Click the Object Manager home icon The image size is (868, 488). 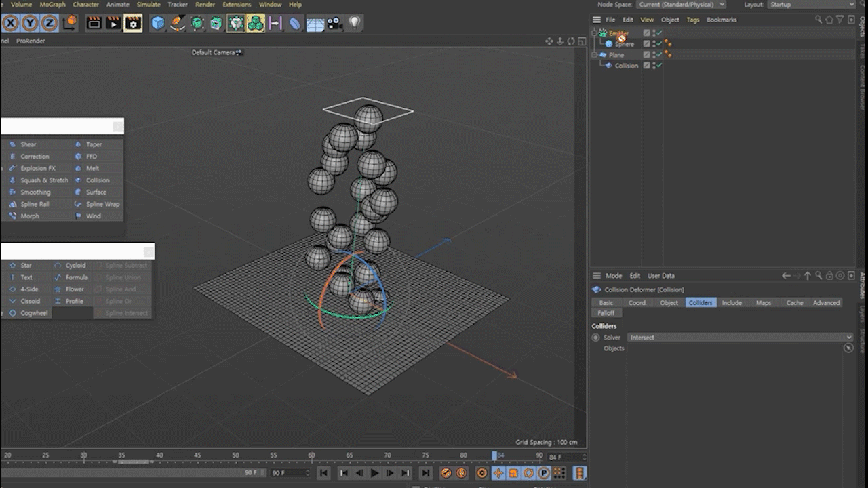tap(829, 20)
